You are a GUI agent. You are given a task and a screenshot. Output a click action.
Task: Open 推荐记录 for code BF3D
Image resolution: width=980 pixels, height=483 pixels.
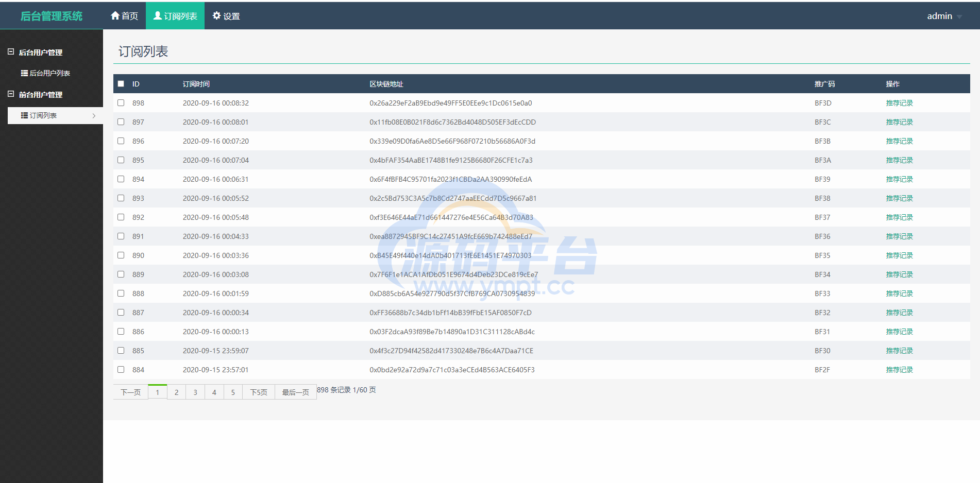pyautogui.click(x=899, y=103)
